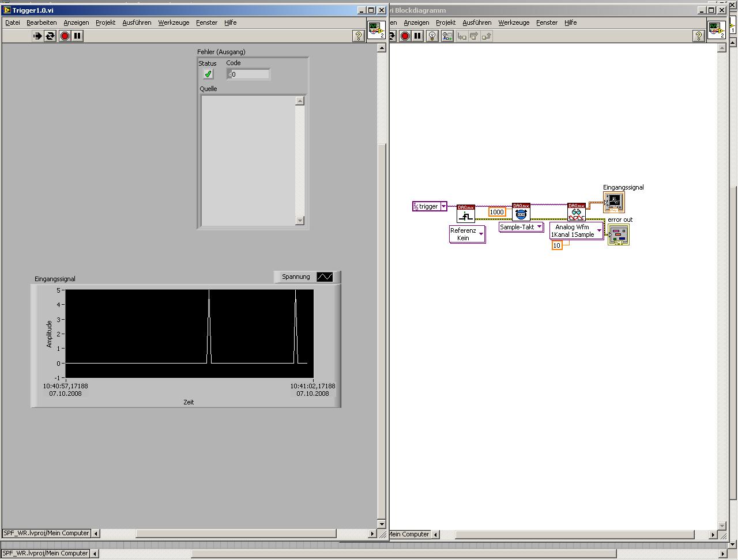Abort execution in the Trigger1.0.vi front panel

click(x=65, y=36)
